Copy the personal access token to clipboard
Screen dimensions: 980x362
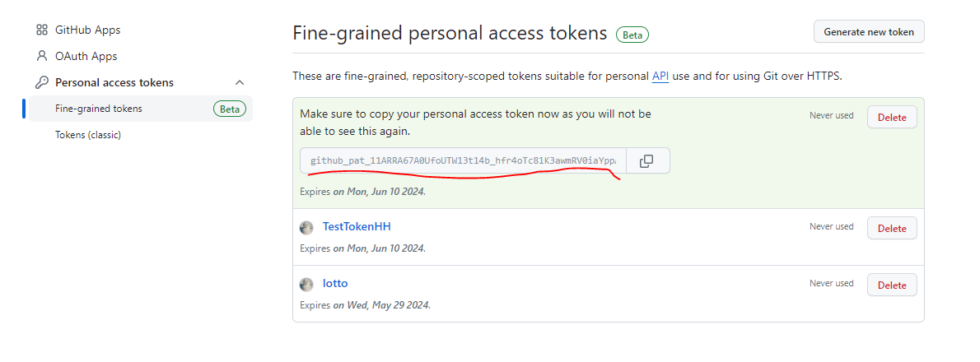click(x=647, y=161)
